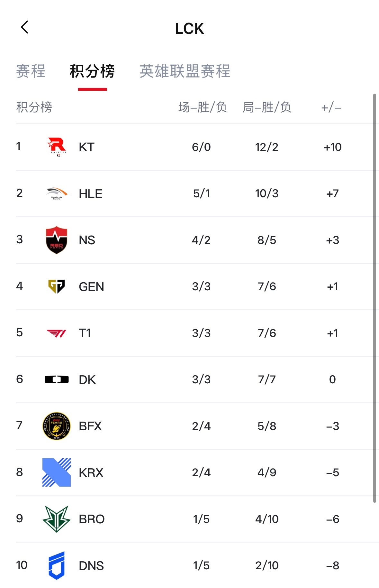Open the T1 team logo
This screenshot has height=588, width=379.
click(57, 333)
